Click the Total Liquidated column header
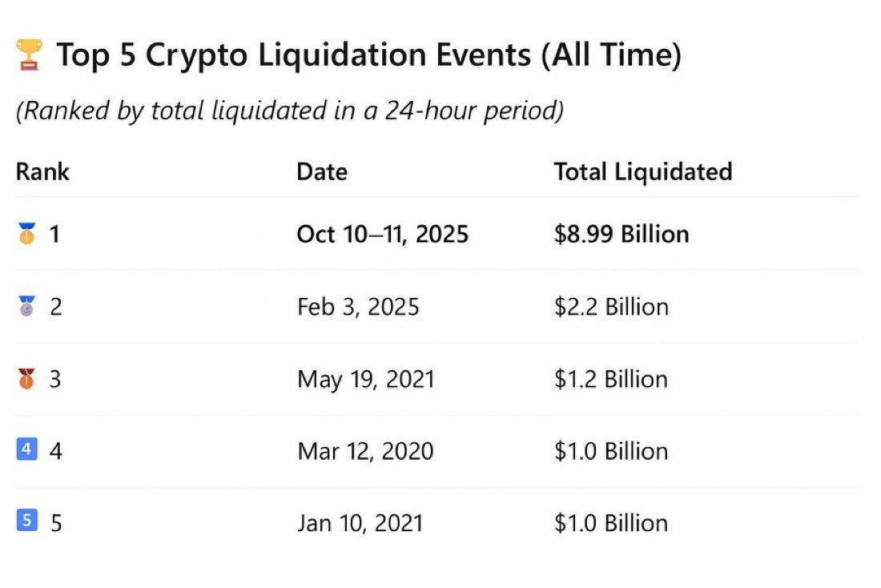Screen dimensions: 881x588 coord(643,172)
